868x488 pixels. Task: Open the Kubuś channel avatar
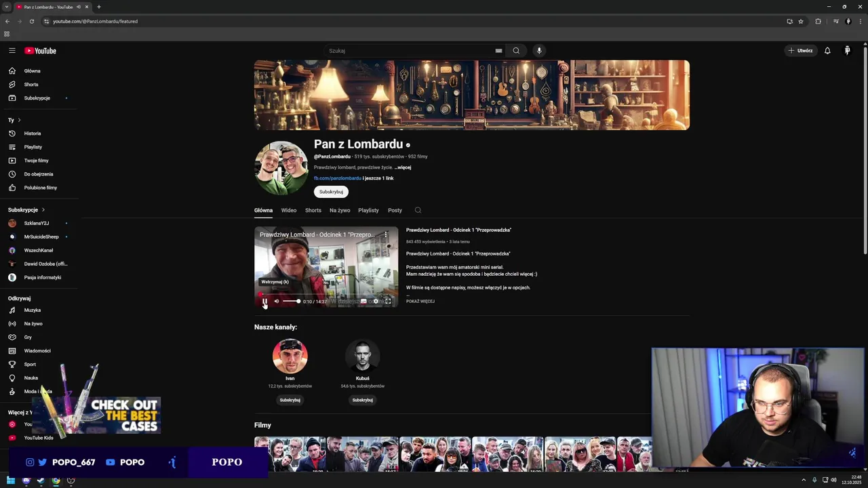363,356
